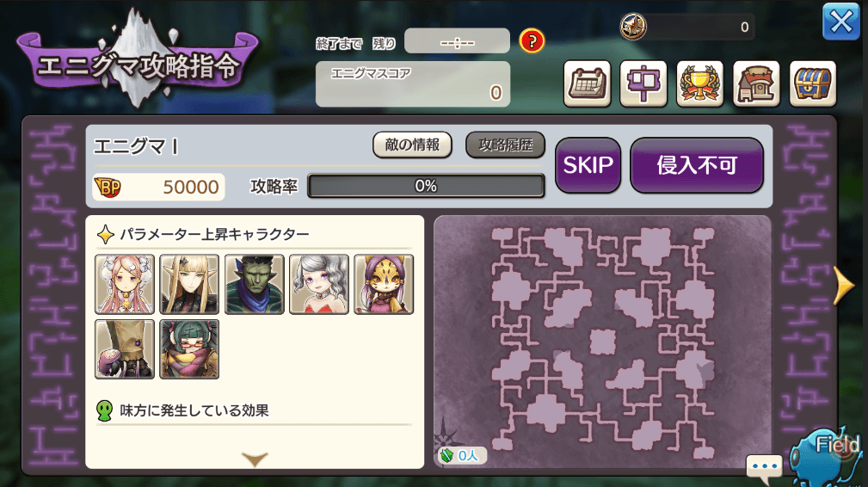The width and height of the screenshot is (868, 487).
Task: Open the signpost guide icon
Action: tap(643, 84)
